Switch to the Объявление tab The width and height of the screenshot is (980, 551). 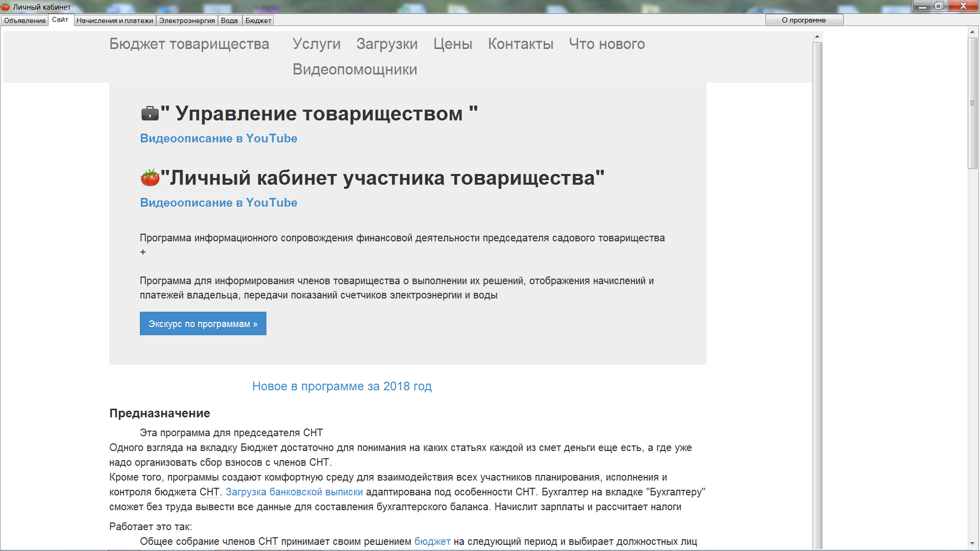25,20
